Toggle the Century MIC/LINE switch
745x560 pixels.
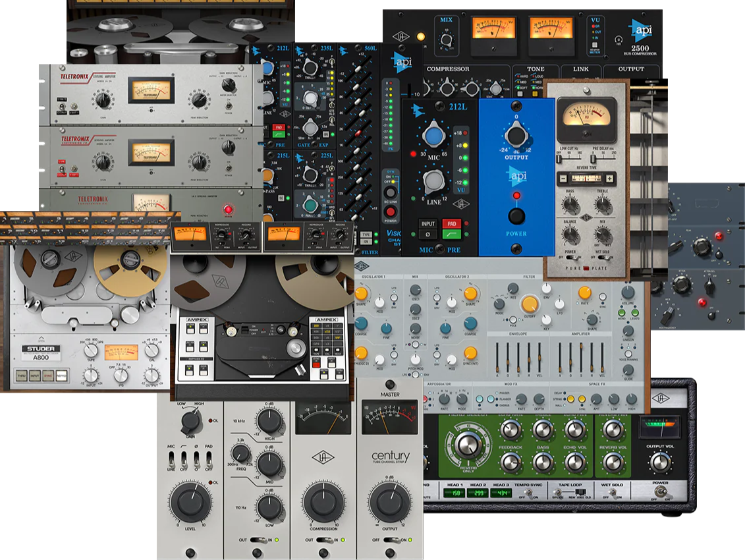tap(171, 459)
